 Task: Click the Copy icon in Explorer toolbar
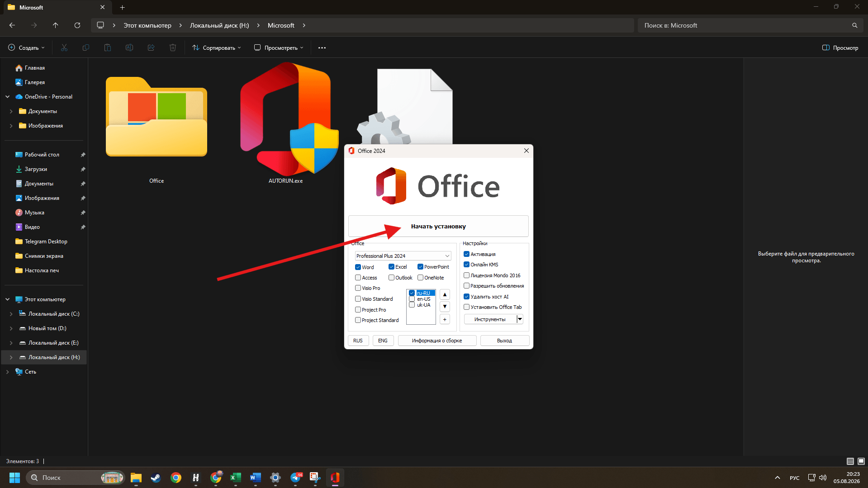click(x=86, y=47)
